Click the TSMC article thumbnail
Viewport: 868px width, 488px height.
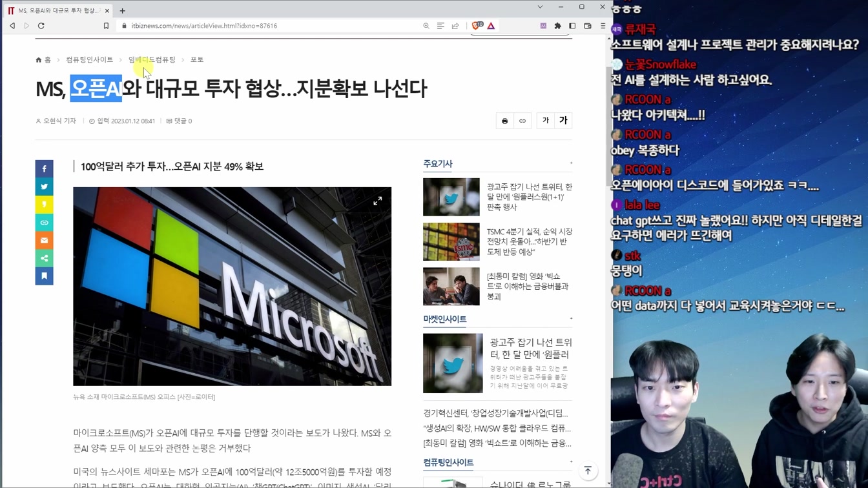coord(451,241)
